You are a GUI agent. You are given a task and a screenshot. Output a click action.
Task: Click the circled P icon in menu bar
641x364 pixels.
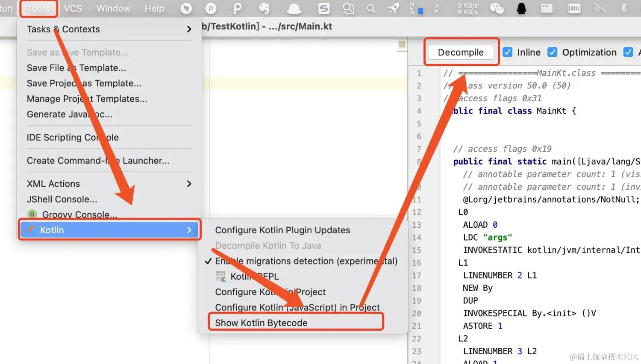point(211,9)
